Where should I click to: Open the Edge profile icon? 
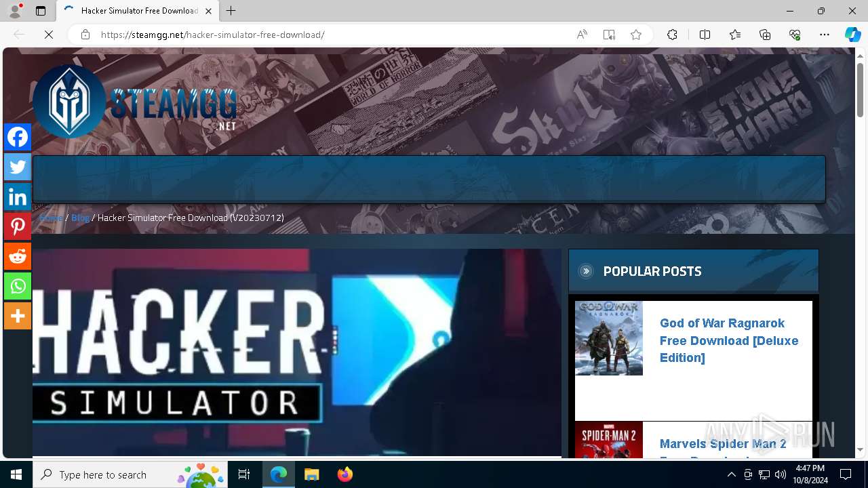point(15,11)
